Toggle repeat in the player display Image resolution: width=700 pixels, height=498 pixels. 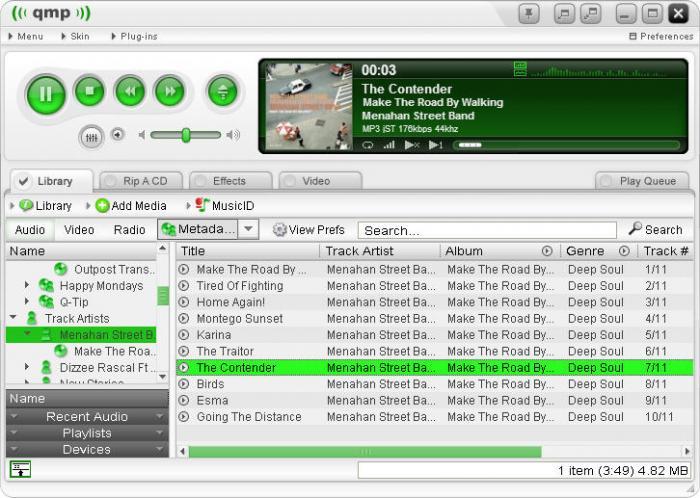coord(368,145)
